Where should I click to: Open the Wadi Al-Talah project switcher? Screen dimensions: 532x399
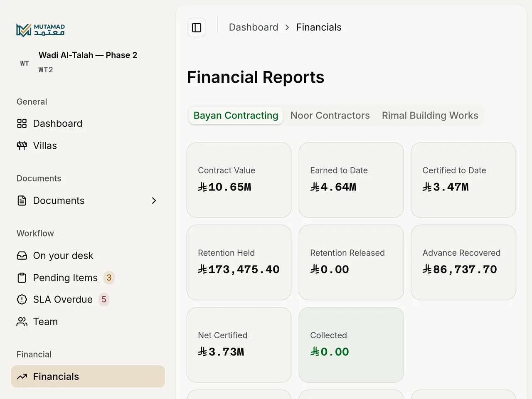tap(88, 62)
